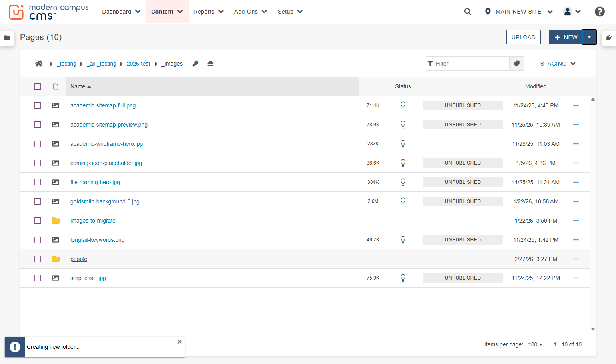
Task: Click the Filter input field
Action: click(468, 64)
